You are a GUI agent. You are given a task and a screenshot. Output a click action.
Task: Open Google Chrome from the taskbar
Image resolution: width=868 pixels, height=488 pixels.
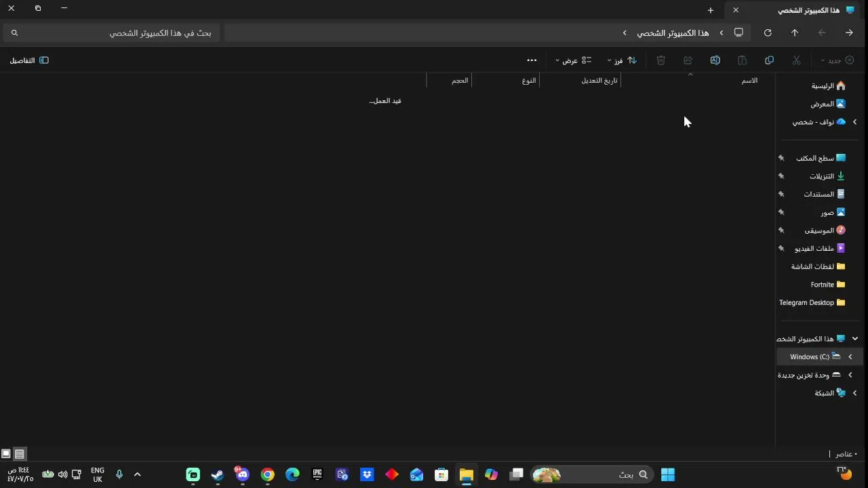click(x=268, y=474)
